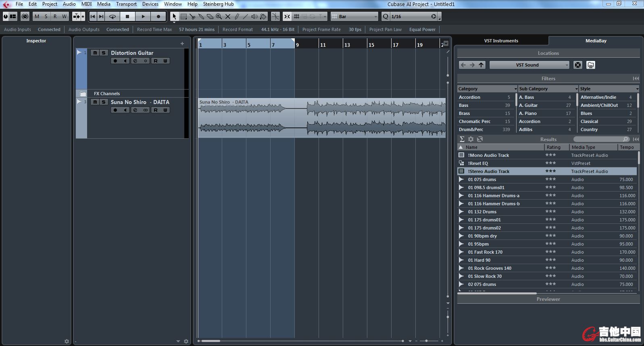Open the Sub Category filter dropdown
This screenshot has height=346, width=644.
coord(548,89)
